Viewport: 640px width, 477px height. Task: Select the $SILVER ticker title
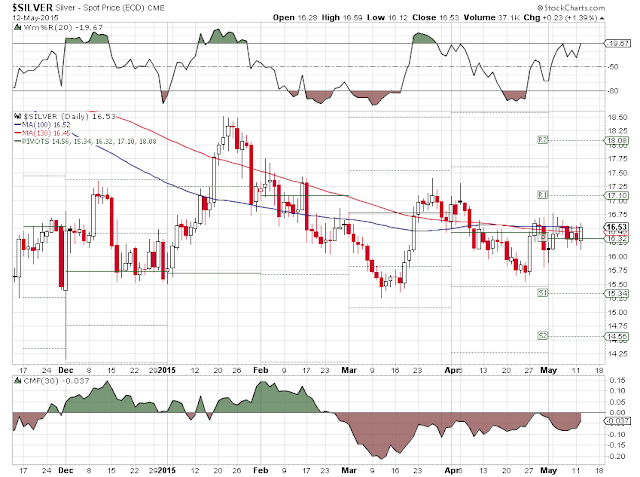coord(33,8)
